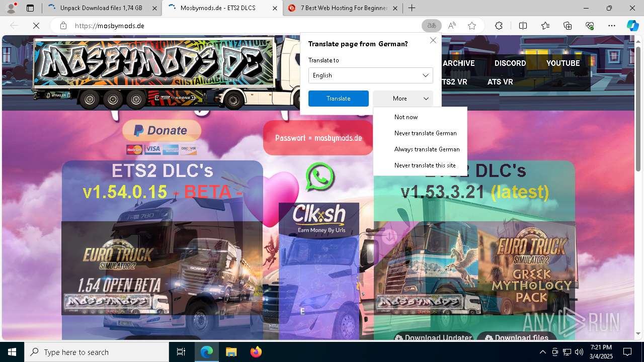Add this page to favorites star

(x=472, y=26)
